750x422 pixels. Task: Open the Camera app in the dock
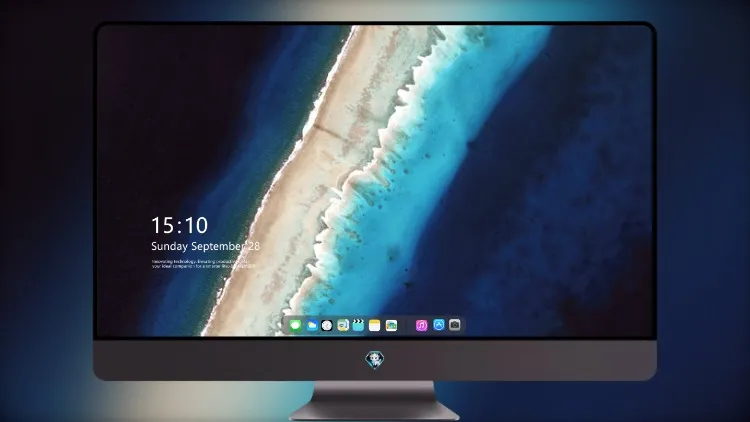pyautogui.click(x=455, y=325)
